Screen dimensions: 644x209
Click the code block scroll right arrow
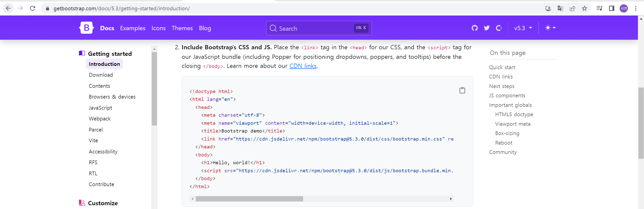[451, 199]
